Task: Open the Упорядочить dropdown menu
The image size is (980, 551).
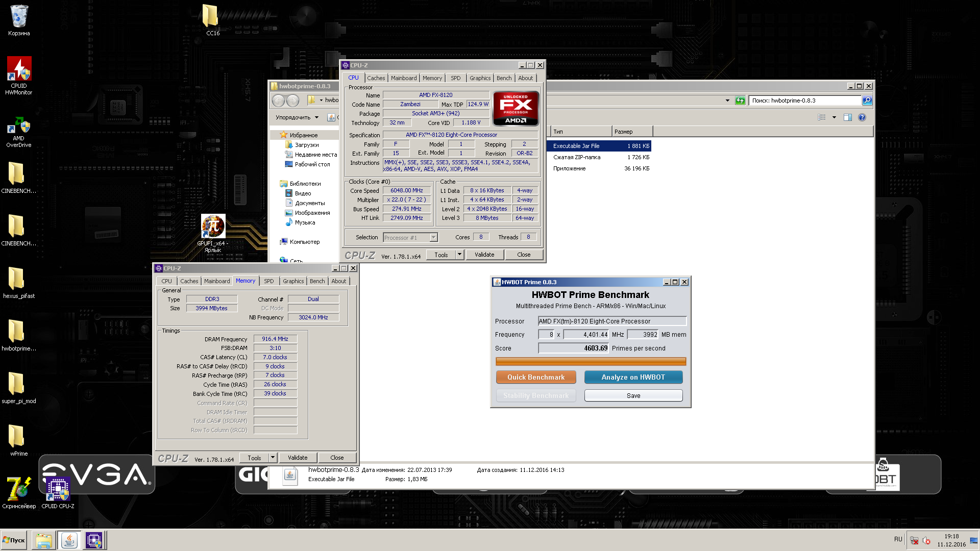Action: pos(297,117)
